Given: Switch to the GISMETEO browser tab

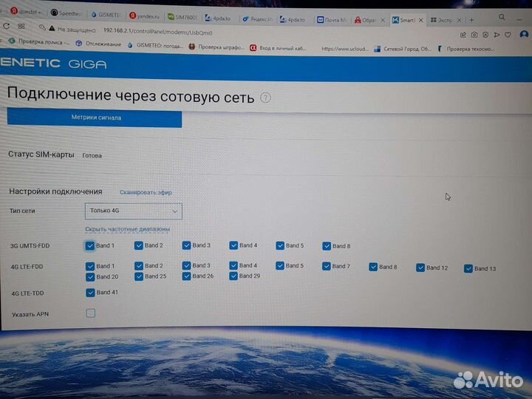Looking at the screenshot, I should click(105, 15).
